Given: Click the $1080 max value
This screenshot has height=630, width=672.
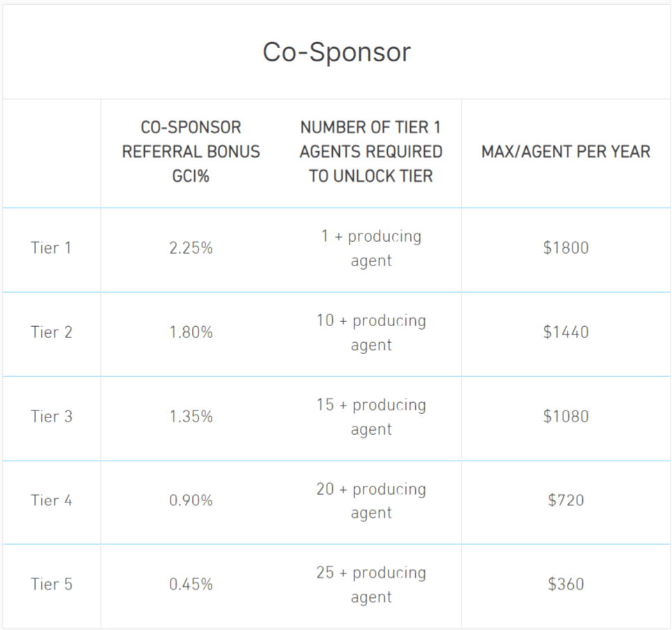Looking at the screenshot, I should 565,416.
